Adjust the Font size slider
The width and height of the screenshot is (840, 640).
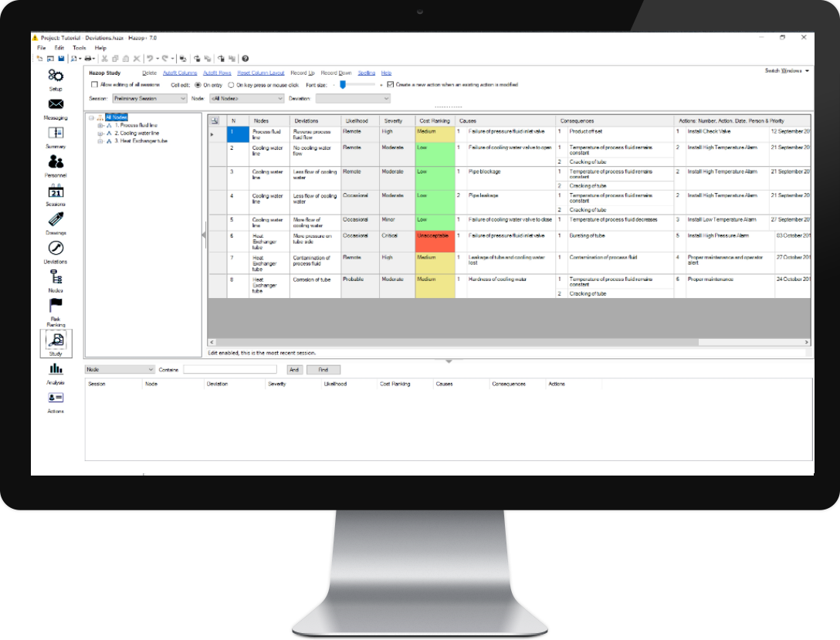[342, 84]
